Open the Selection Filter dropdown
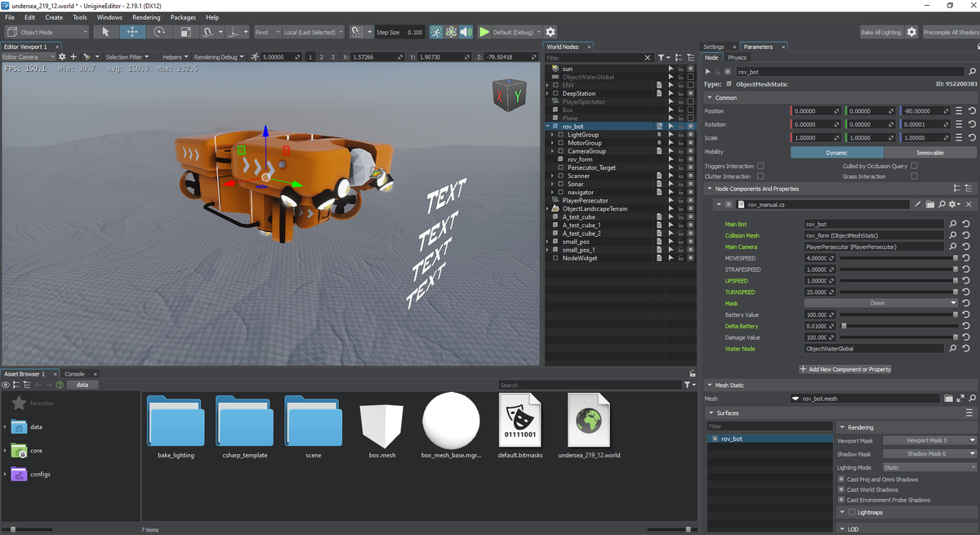980x535 pixels. [x=126, y=57]
